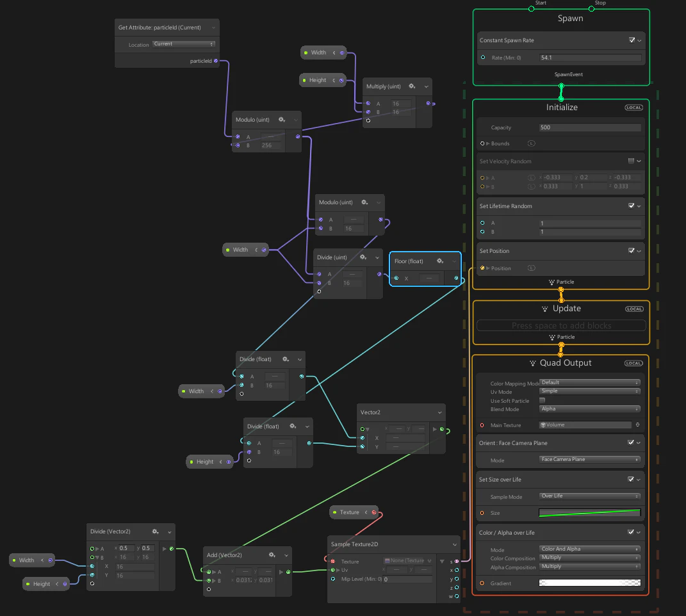Enable the Use Soft Particle checkbox

543,400
